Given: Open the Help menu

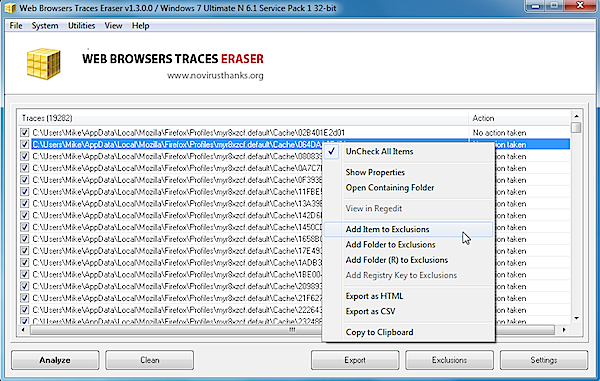Looking at the screenshot, I should pyautogui.click(x=140, y=26).
